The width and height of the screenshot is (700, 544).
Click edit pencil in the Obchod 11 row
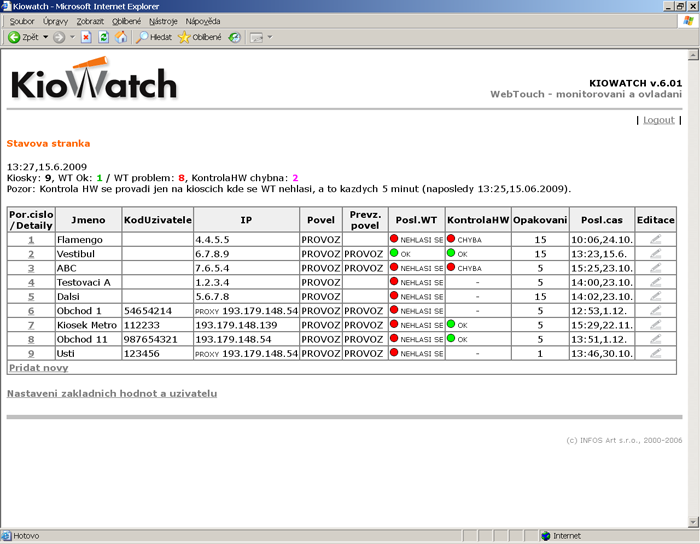click(656, 339)
